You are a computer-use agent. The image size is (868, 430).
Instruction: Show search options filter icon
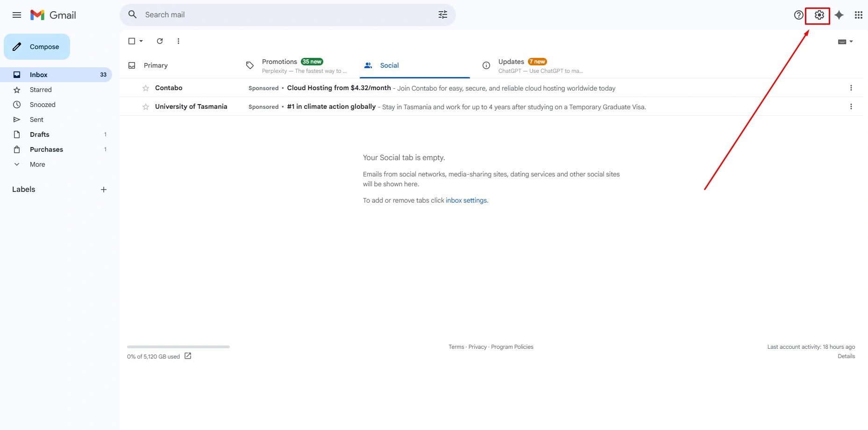443,14
